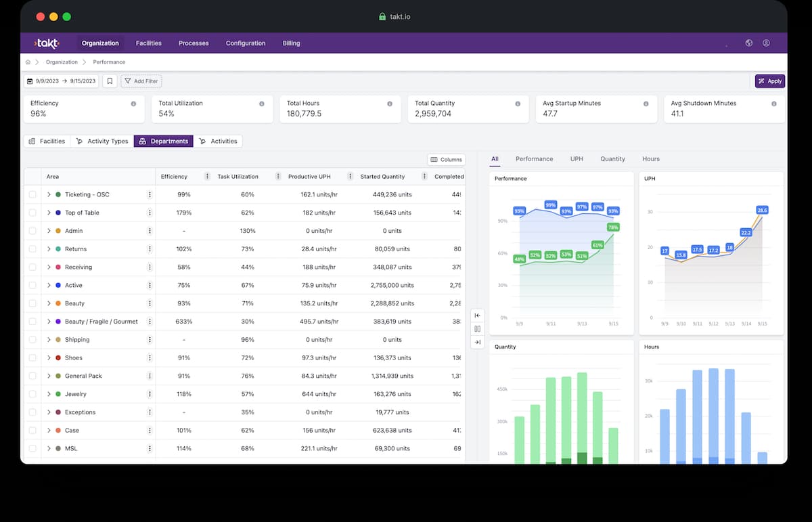
Task: Click the bookmark icon beside the date range
Action: [110, 81]
